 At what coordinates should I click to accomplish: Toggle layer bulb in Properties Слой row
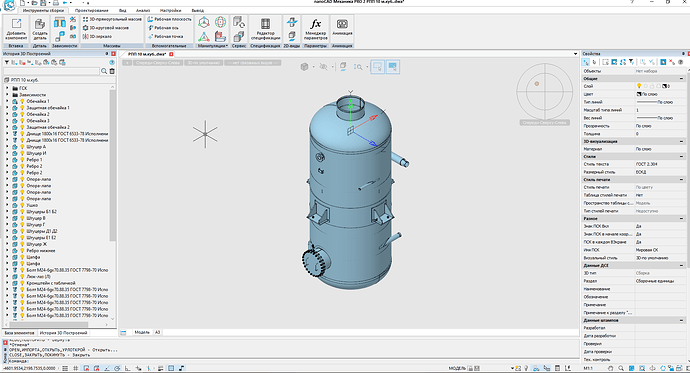click(x=639, y=86)
